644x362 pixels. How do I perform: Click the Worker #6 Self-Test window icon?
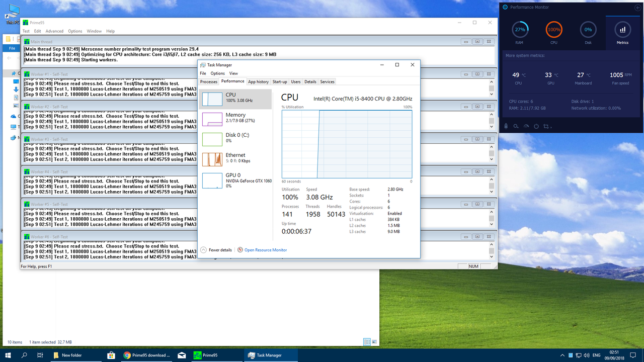point(27,237)
